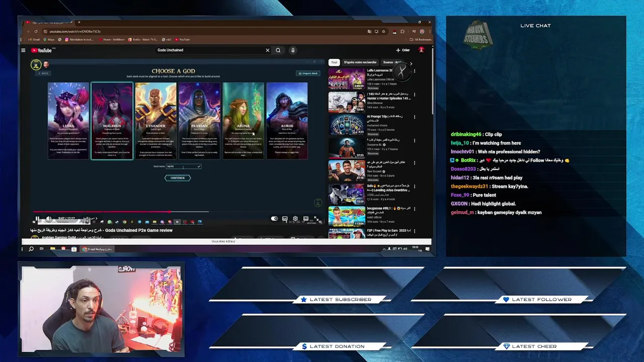This screenshot has width=644, height=362.
Task: Select the Tout filter chip
Action: coord(334,62)
